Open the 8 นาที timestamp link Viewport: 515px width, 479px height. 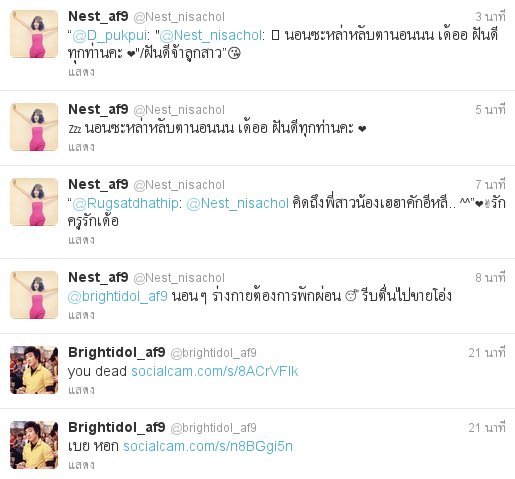tap(490, 278)
